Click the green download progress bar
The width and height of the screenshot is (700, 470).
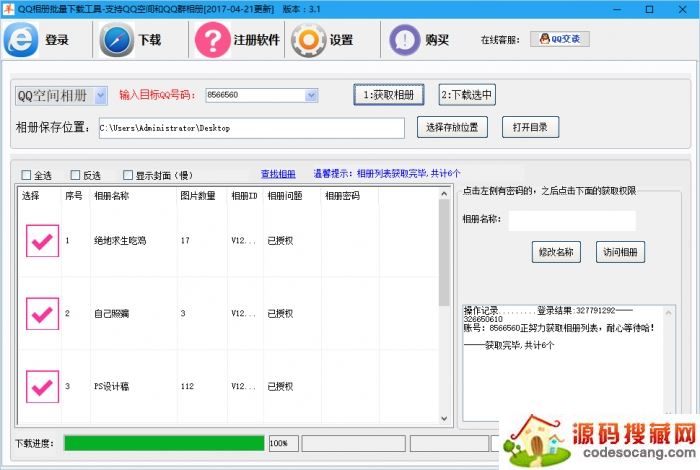164,442
